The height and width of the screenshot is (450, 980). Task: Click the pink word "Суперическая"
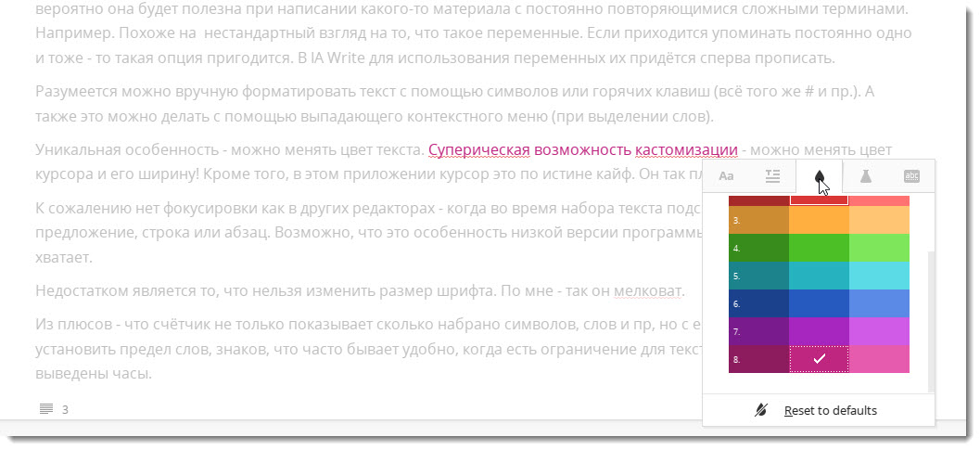tap(479, 150)
